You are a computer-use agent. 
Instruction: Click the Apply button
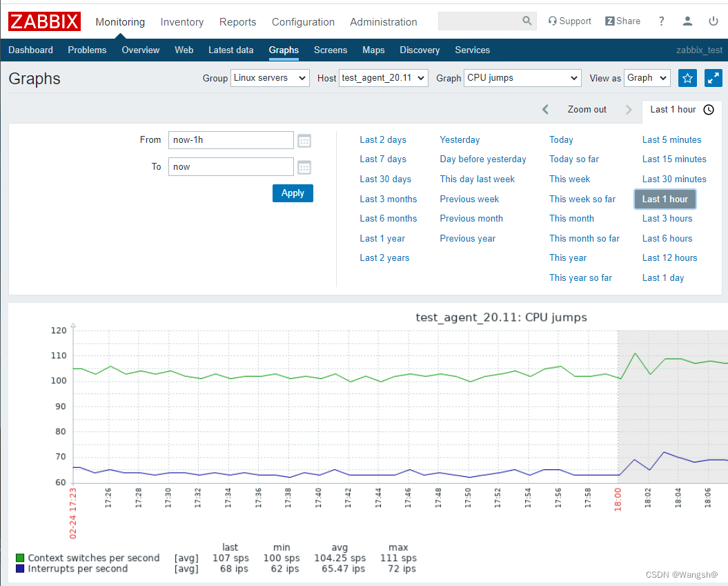point(293,193)
